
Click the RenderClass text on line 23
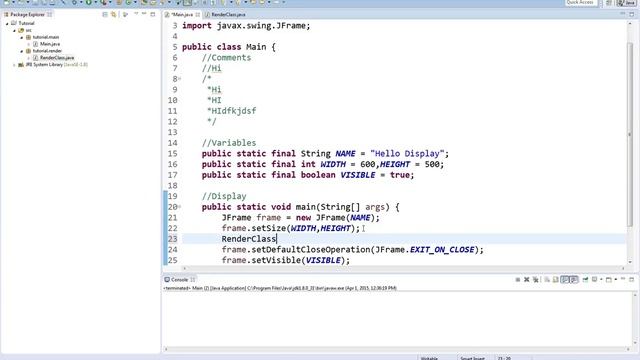pyautogui.click(x=249, y=239)
